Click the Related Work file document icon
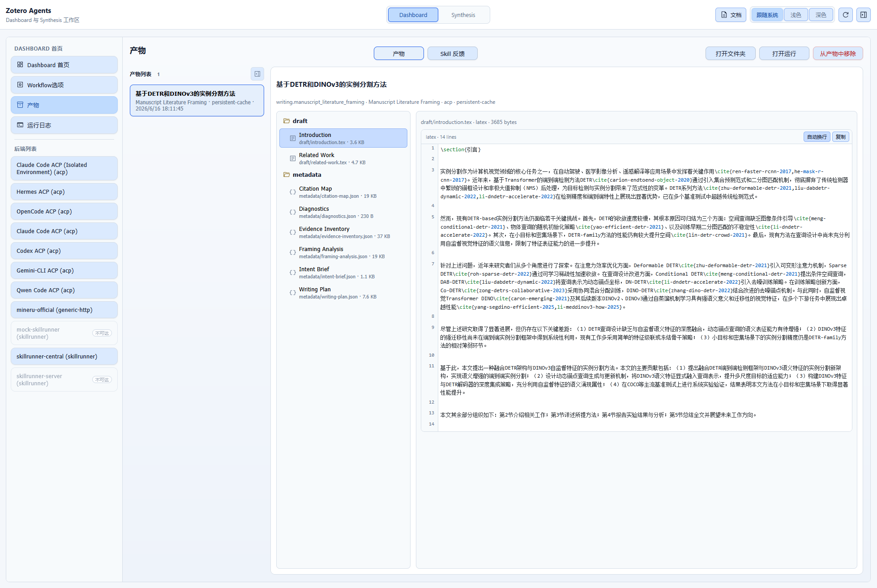The height and width of the screenshot is (588, 877). pos(292,158)
